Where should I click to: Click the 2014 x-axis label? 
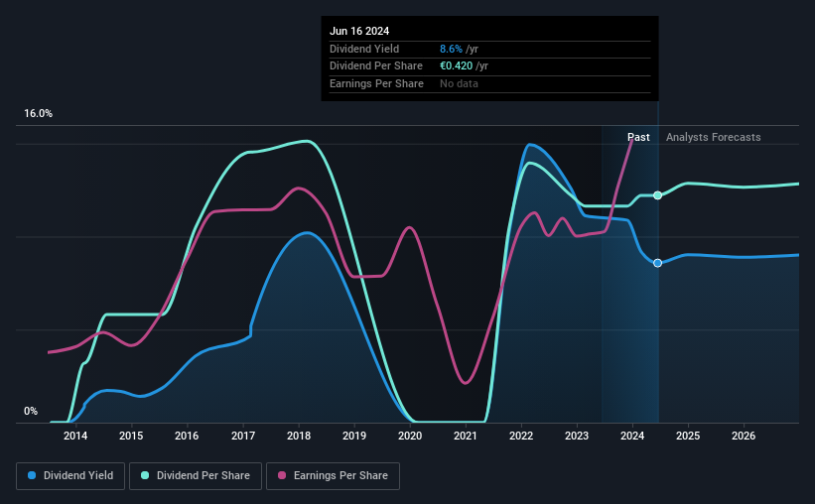75,436
